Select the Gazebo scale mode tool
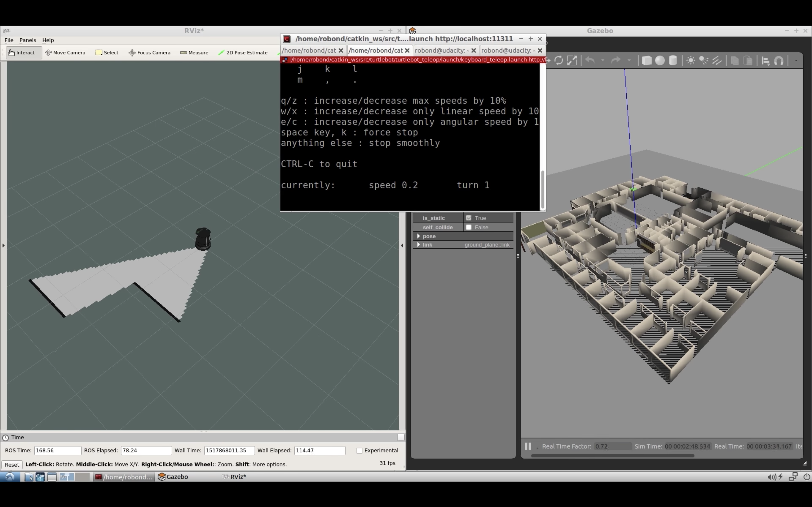Viewport: 812px width, 507px height. (572, 61)
